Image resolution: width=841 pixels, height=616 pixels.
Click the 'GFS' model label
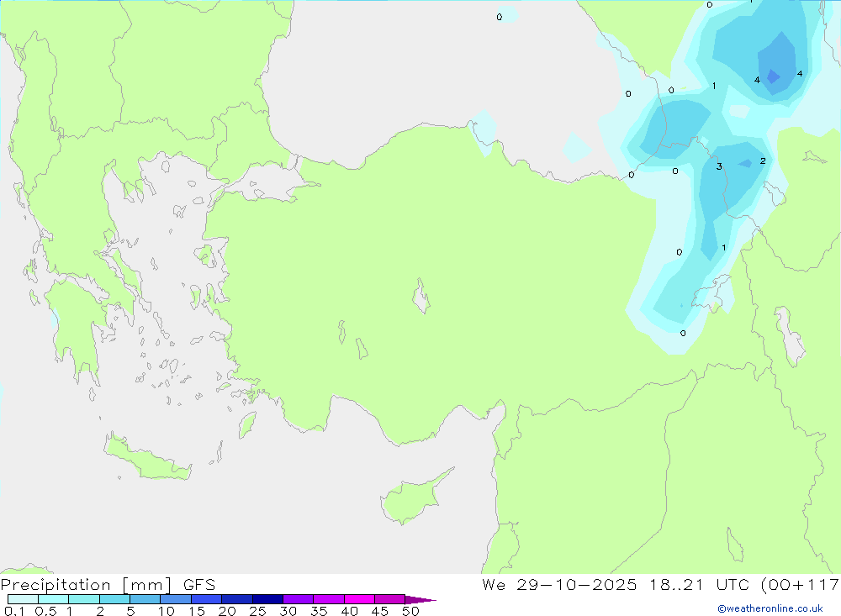(x=199, y=585)
